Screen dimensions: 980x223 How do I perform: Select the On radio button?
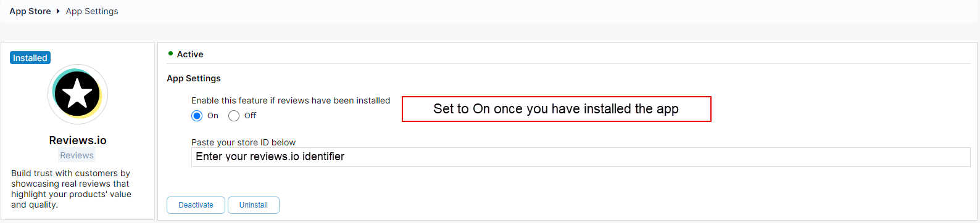(197, 116)
